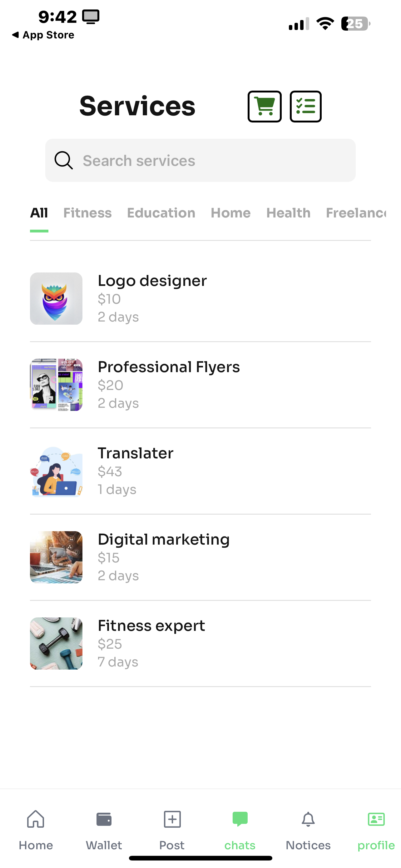Open the checklist orders icon
Screen dimensions: 401x868
point(305,107)
